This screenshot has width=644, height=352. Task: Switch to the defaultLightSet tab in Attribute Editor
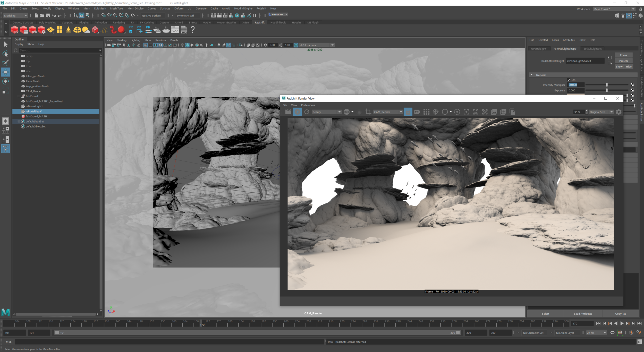[x=592, y=48]
